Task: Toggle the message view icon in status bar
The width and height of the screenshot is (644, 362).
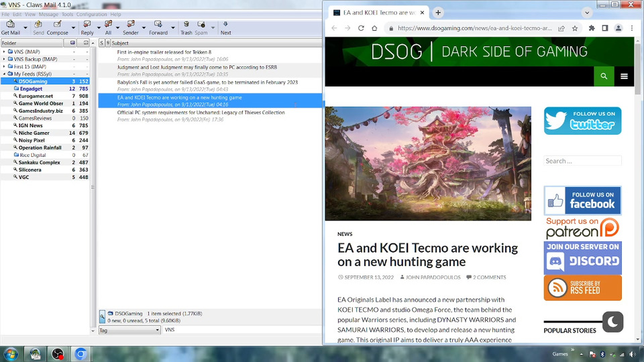Action: click(x=102, y=316)
